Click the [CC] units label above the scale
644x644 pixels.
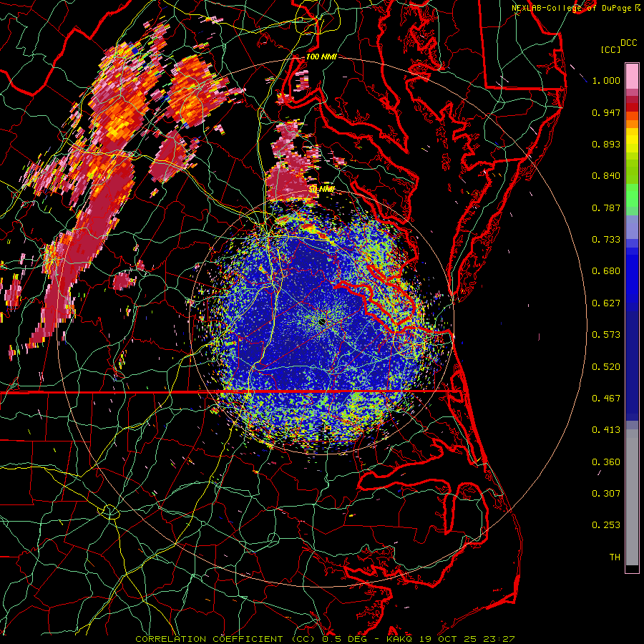(x=610, y=49)
